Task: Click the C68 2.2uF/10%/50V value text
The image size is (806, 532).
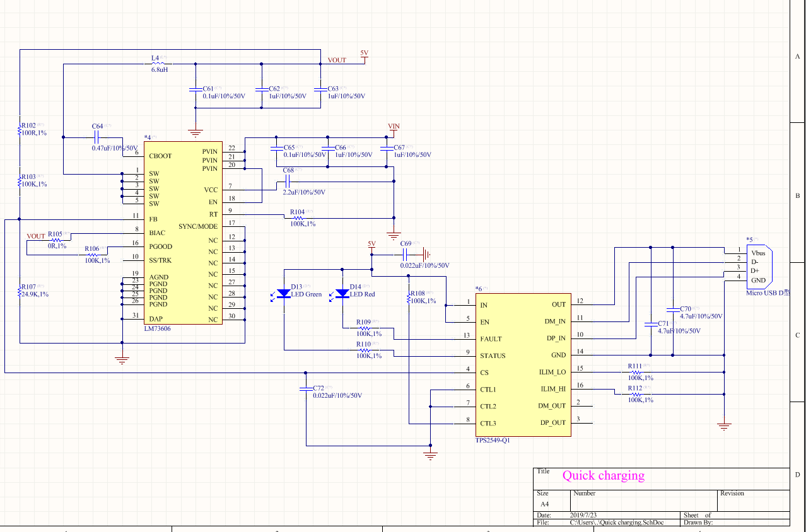Action: 304,192
